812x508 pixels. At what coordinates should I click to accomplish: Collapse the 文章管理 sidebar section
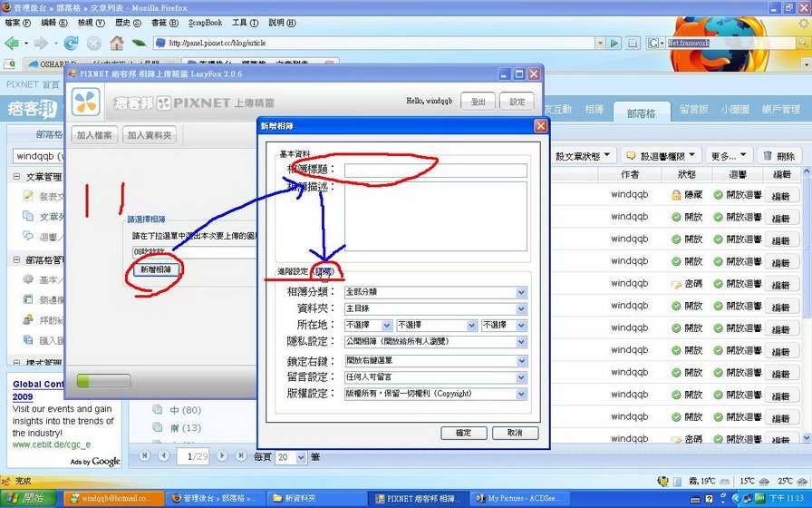coord(16,177)
